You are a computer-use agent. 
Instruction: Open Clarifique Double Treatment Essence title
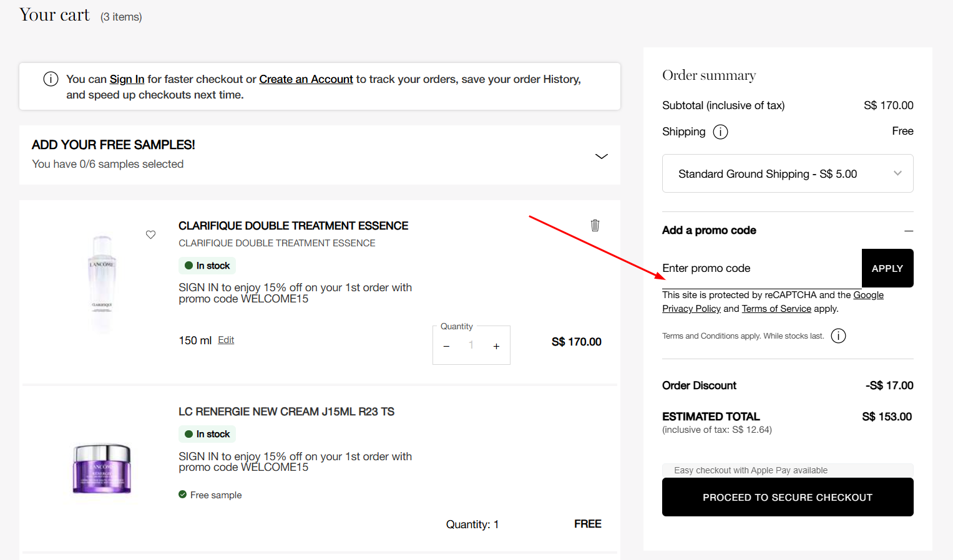tap(293, 226)
